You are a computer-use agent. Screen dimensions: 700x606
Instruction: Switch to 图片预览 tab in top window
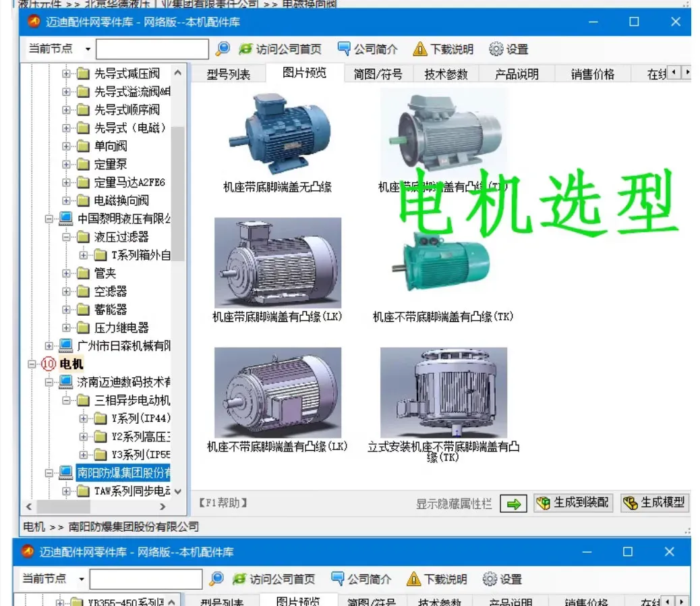pyautogui.click(x=304, y=73)
